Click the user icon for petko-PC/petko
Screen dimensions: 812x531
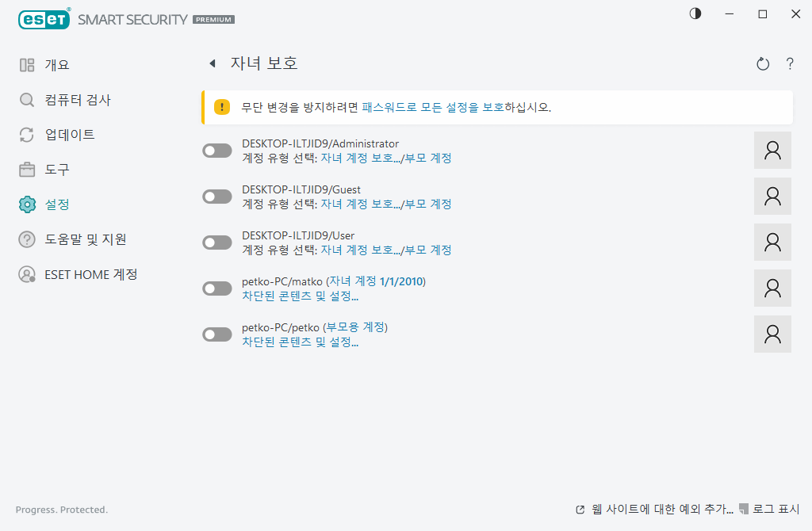[x=772, y=334]
